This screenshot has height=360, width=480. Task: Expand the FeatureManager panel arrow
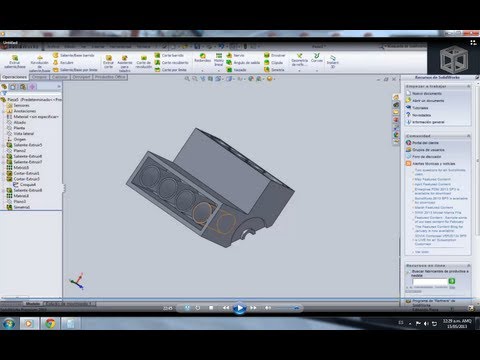[59, 87]
